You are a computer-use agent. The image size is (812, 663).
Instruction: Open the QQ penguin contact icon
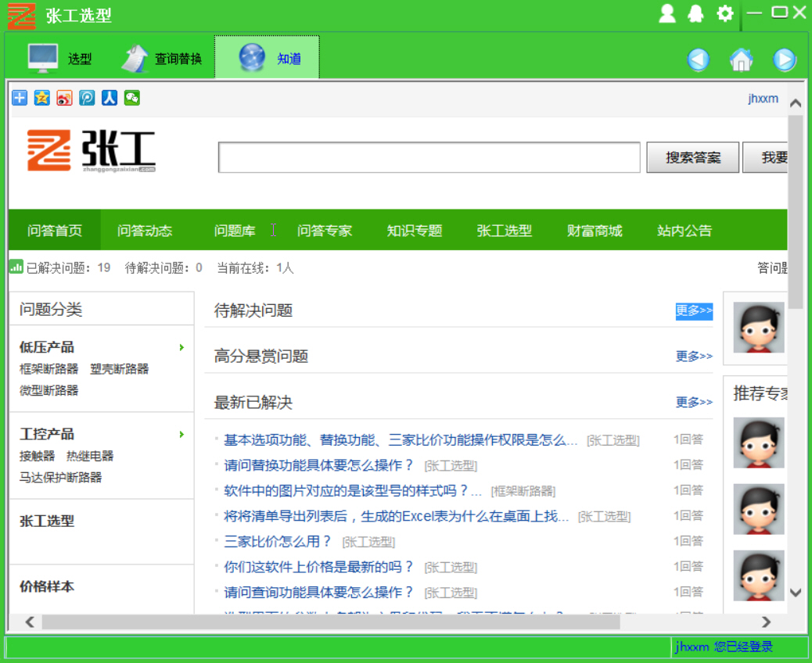tap(695, 13)
